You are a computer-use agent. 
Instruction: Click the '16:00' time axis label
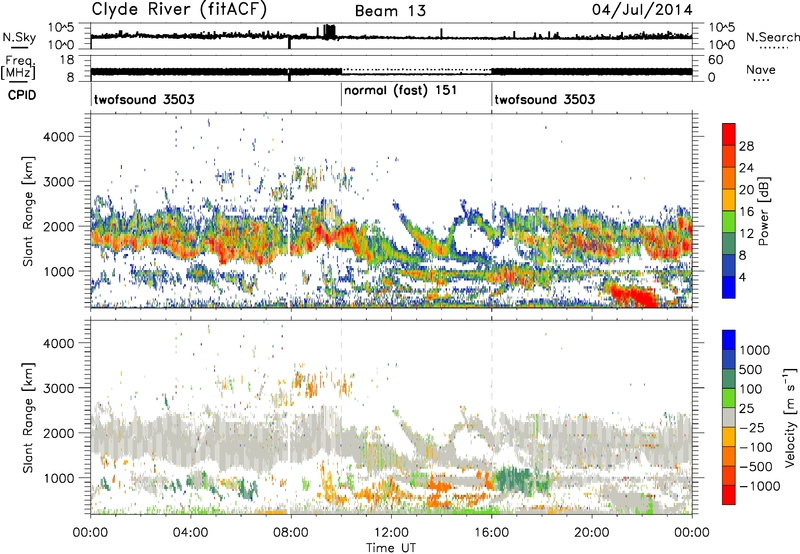(x=491, y=533)
